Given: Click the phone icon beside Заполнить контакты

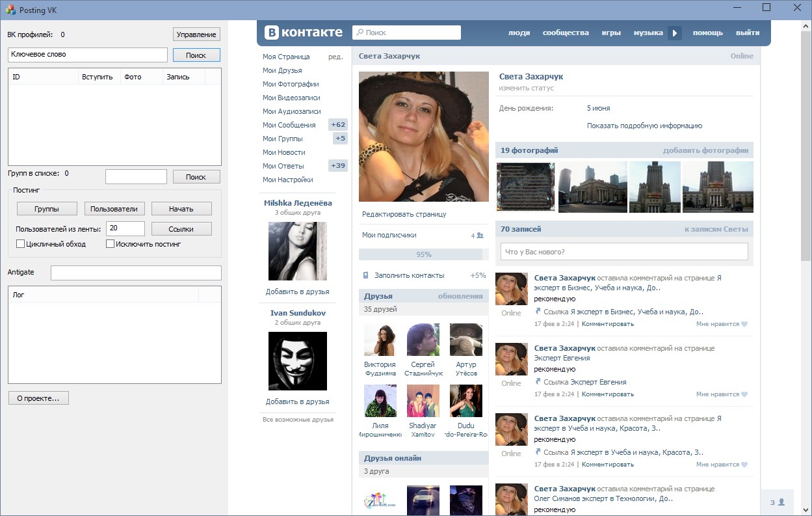Looking at the screenshot, I should tap(365, 275).
